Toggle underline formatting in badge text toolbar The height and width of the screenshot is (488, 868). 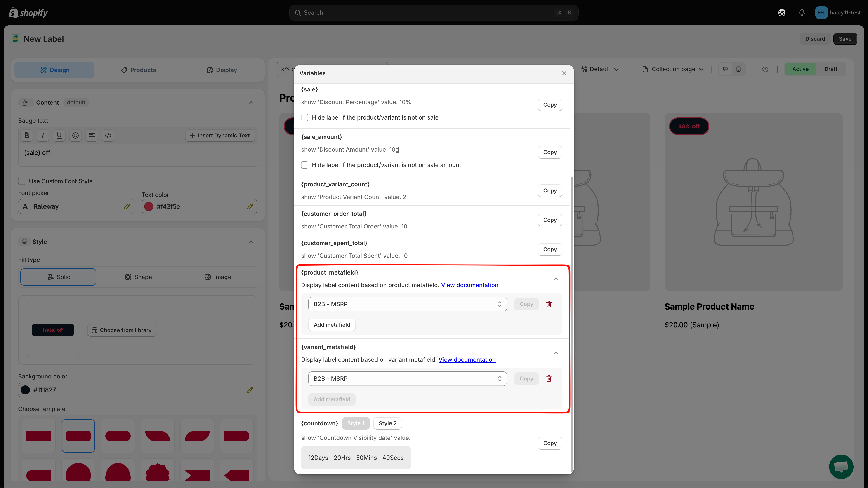click(59, 135)
